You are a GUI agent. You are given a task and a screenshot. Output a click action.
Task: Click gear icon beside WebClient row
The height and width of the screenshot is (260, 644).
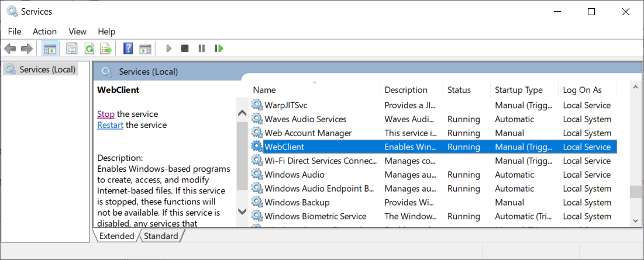click(x=257, y=147)
